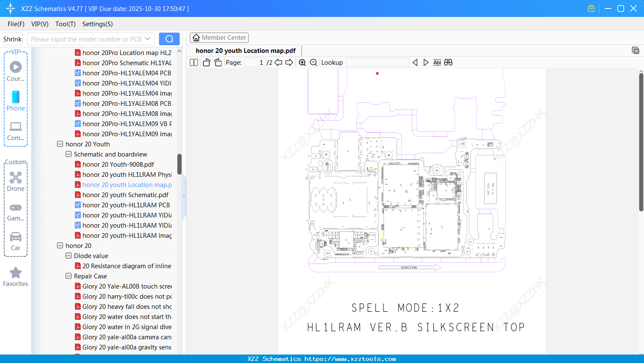
Task: Open honor 20Pro-HL1YALEM08 PCB file
Action: point(127,104)
